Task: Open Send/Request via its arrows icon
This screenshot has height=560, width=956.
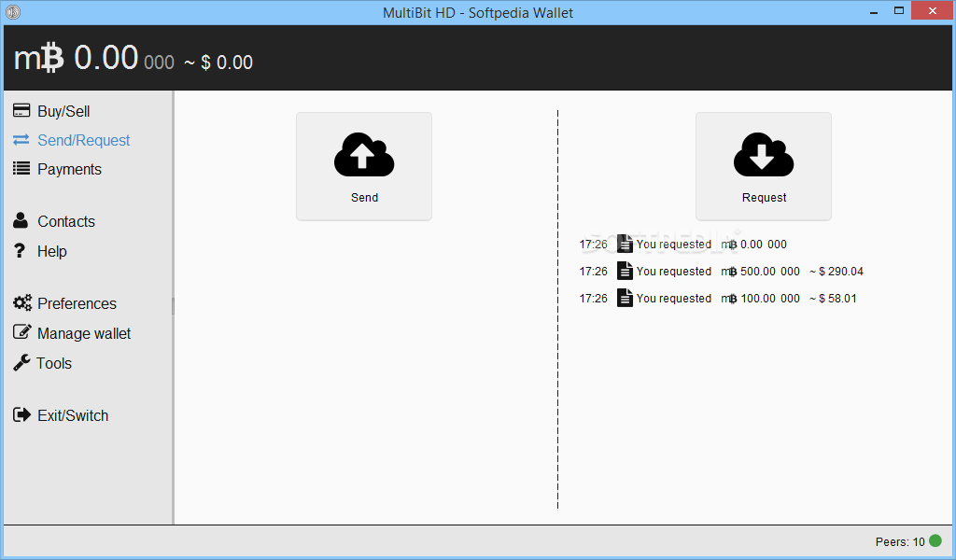Action: click(x=21, y=140)
